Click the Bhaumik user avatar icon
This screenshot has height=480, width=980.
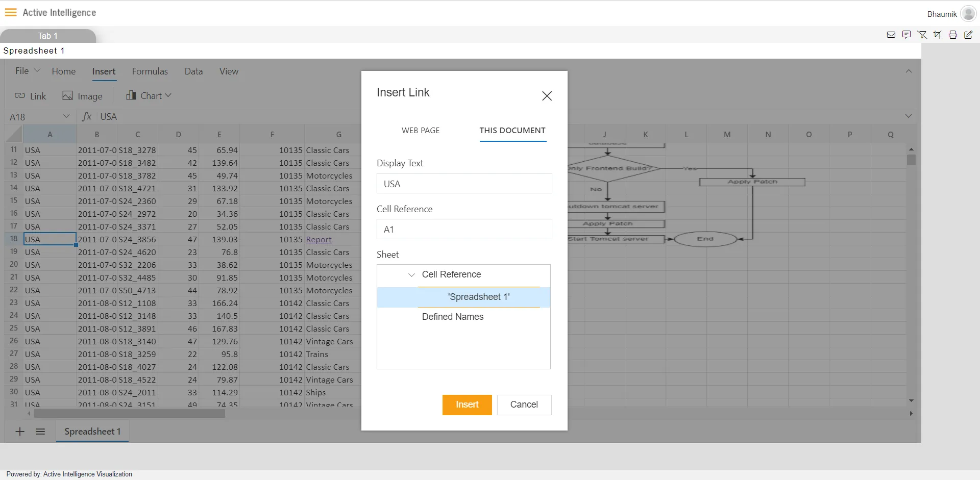click(x=968, y=14)
